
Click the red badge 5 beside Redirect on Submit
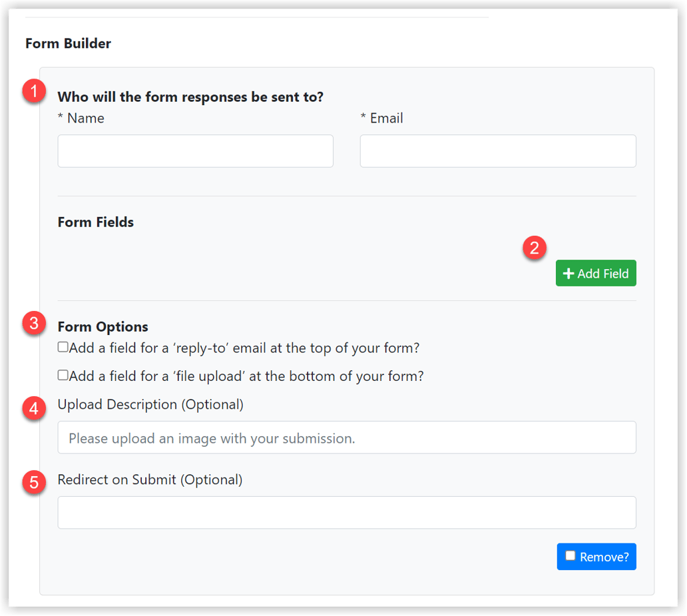coord(33,483)
